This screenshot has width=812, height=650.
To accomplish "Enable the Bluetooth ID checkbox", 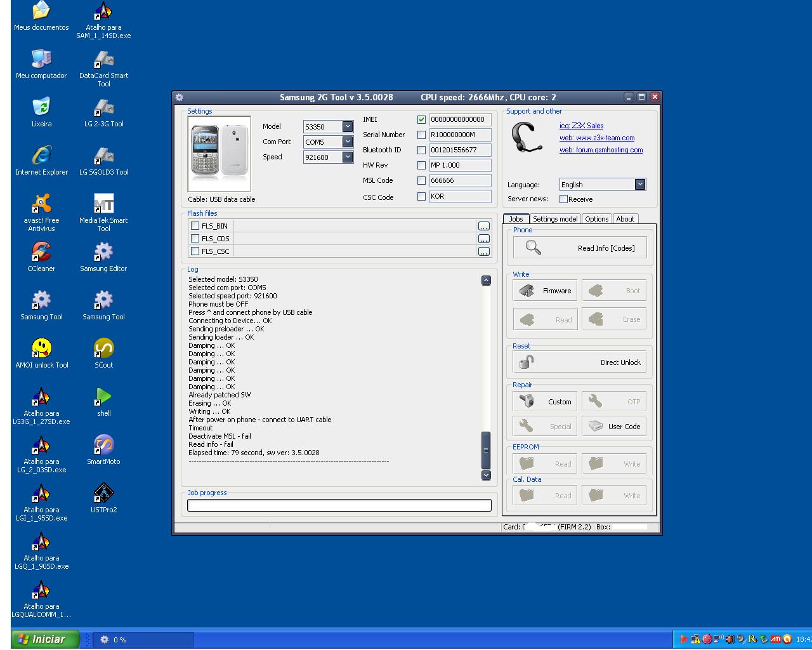I will point(421,150).
